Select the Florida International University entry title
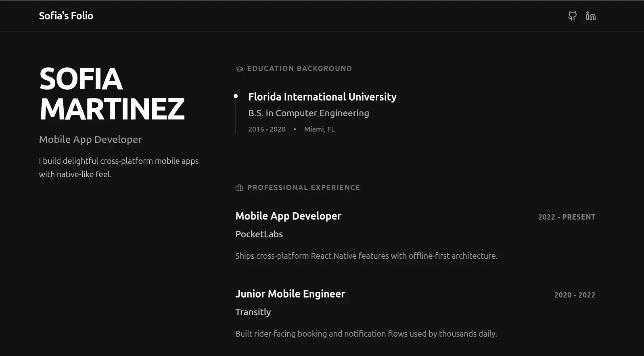The width and height of the screenshot is (644, 356). 322,97
